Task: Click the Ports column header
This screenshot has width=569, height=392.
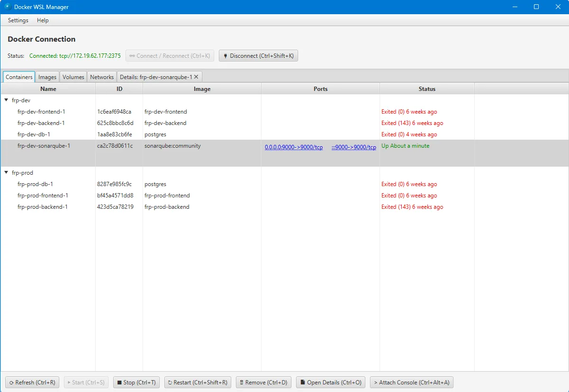Action: (321, 89)
